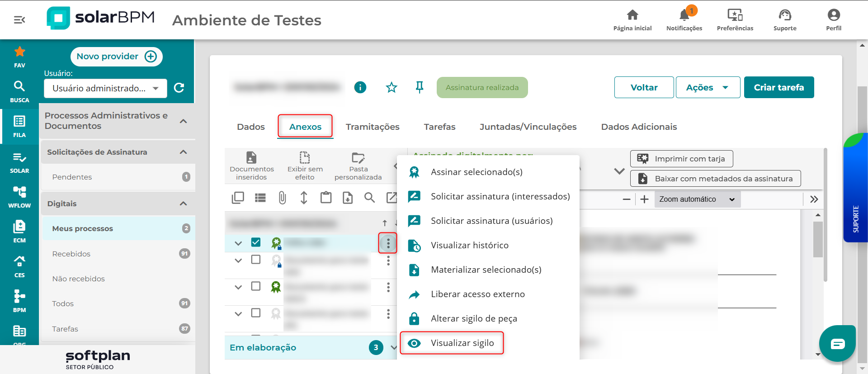
Task: Click the favorite star icon beside the process title
Action: pyautogui.click(x=392, y=87)
